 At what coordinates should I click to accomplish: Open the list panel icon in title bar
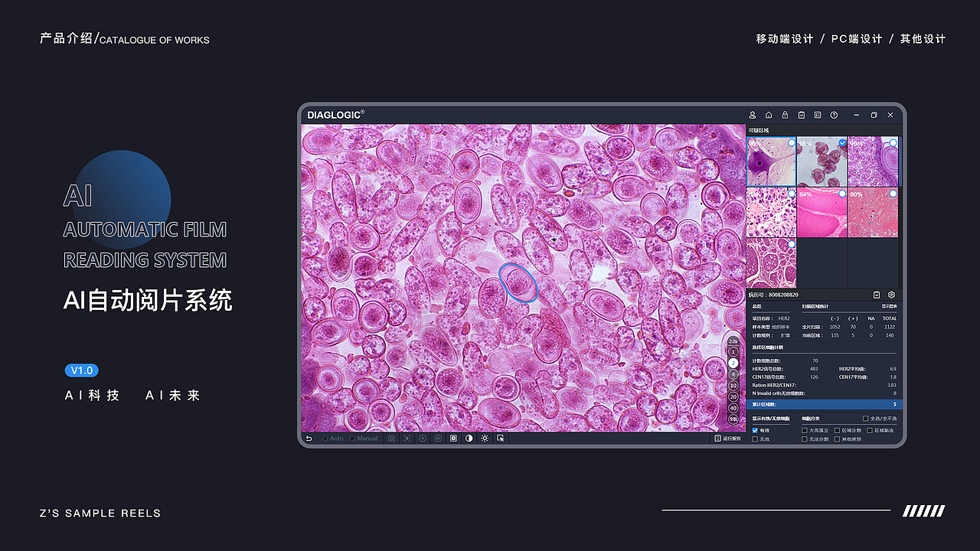(818, 115)
